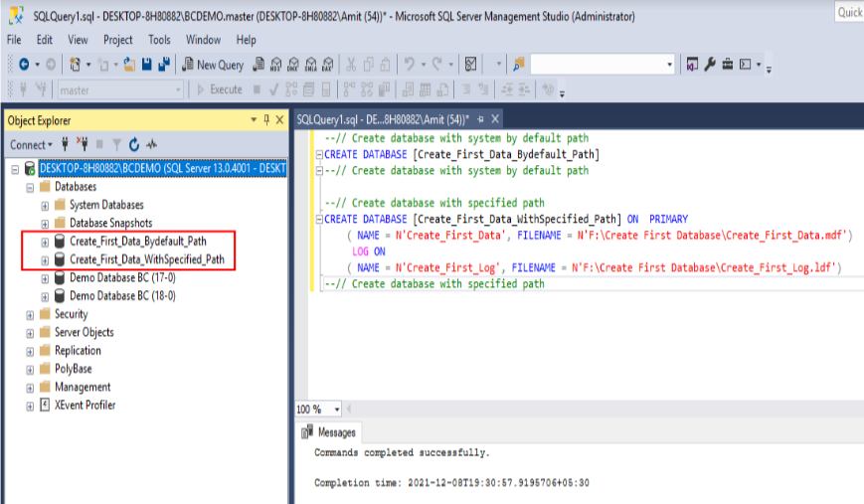The width and height of the screenshot is (864, 504).
Task: Expand the Demo Database BC (18-0) node
Action: [45, 297]
